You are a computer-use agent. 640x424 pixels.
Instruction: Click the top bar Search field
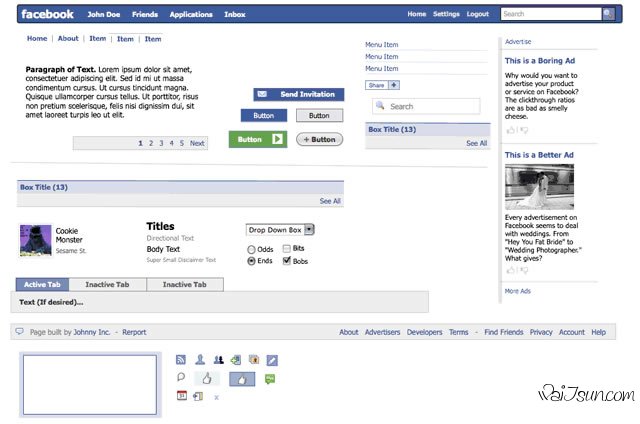point(551,14)
